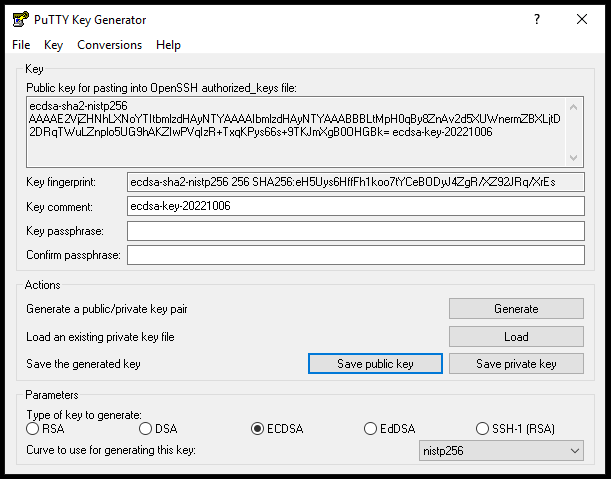
Task: Open the Conversions menu
Action: pos(109,45)
